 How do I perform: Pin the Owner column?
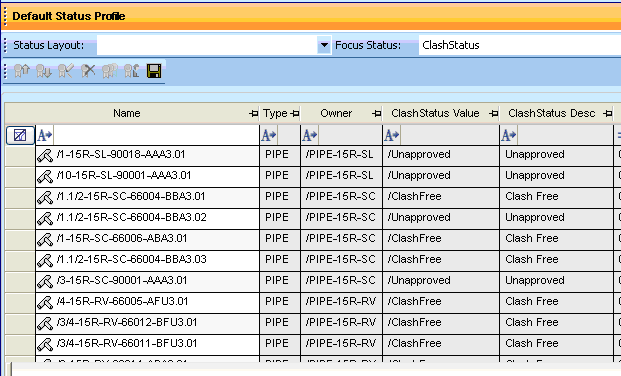point(377,114)
